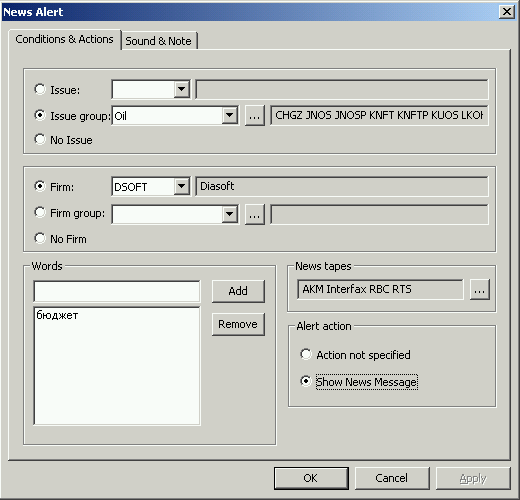Expand the Issue code dropdown arrow

pos(182,89)
